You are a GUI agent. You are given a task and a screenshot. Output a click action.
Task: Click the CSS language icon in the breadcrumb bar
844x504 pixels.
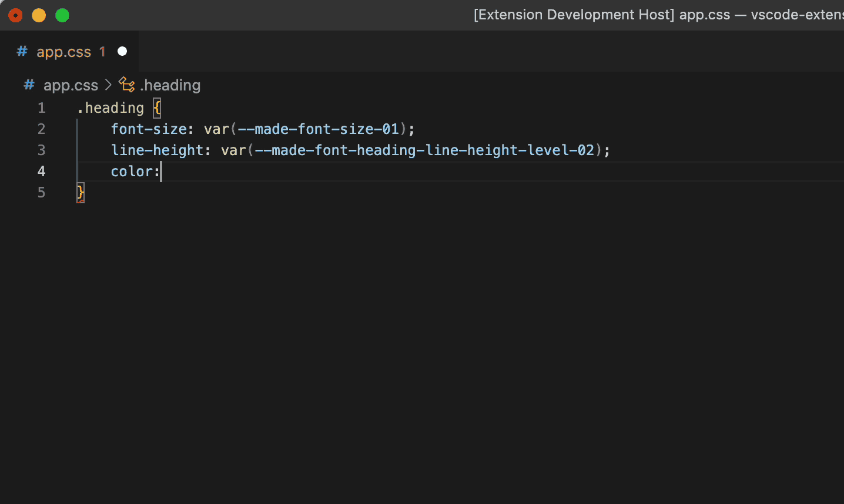pyautogui.click(x=28, y=85)
